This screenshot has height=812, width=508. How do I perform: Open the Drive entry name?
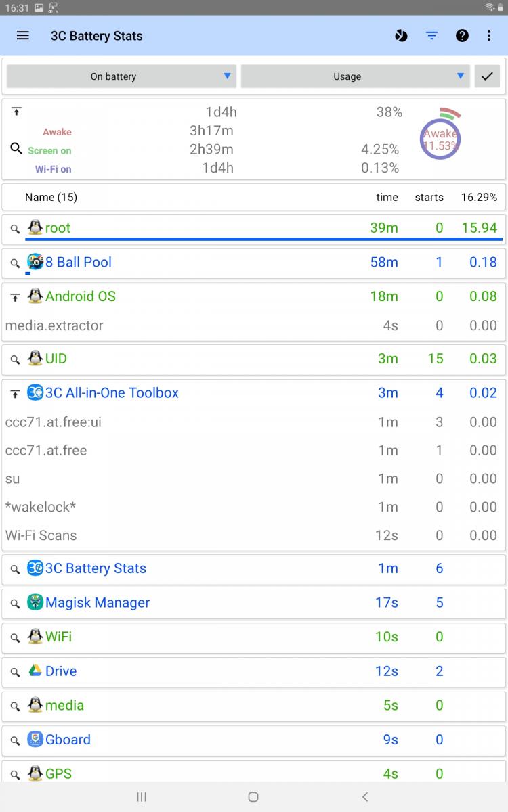click(x=61, y=671)
